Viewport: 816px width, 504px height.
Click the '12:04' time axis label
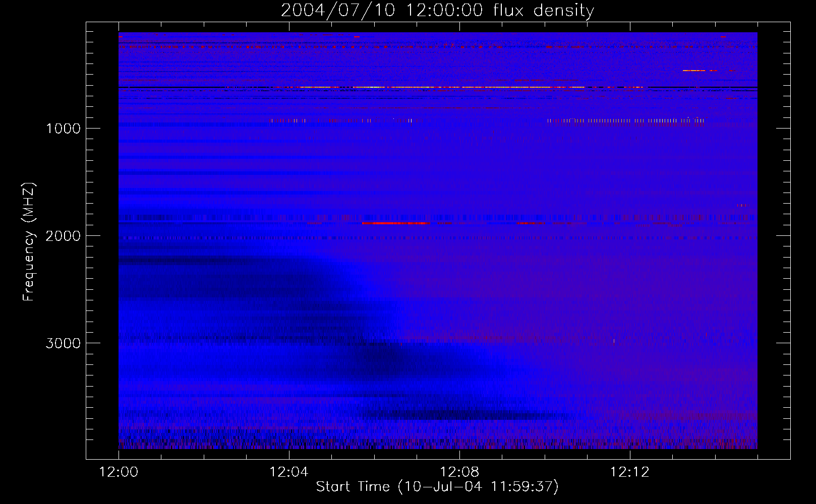[x=288, y=472]
